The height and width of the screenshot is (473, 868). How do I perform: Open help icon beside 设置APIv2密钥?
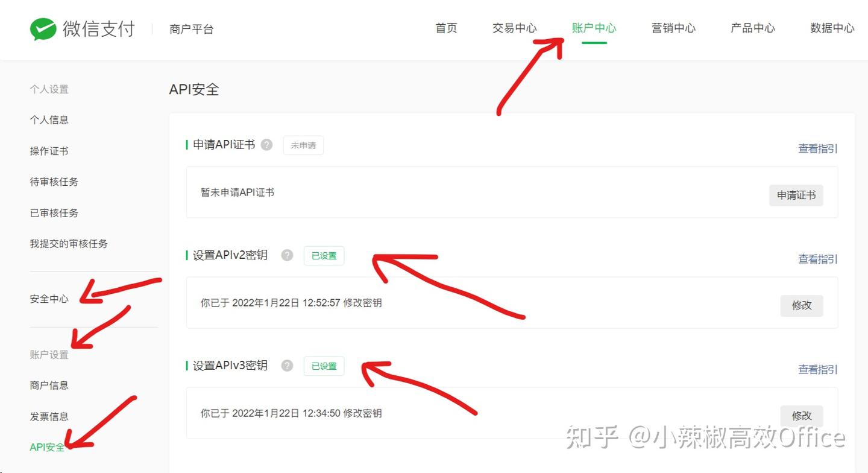pos(287,255)
